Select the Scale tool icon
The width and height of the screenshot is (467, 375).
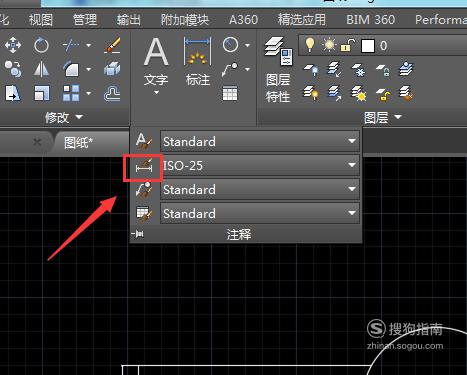click(x=42, y=93)
